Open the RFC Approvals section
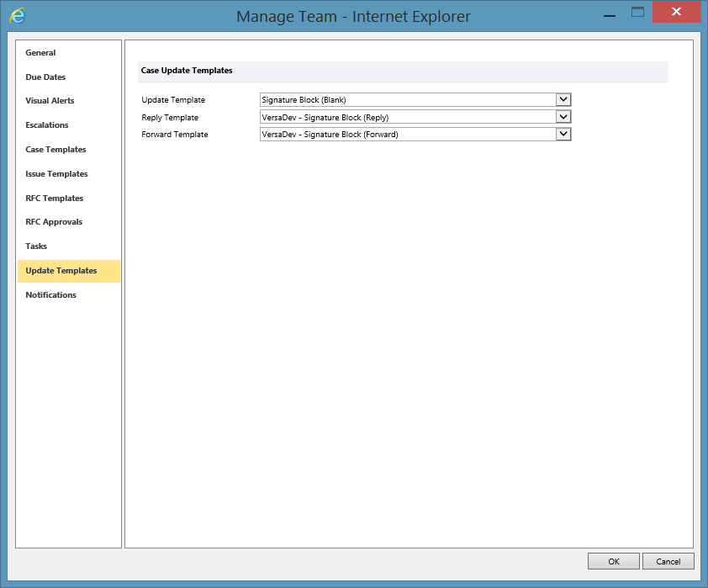This screenshot has width=708, height=588. point(54,222)
